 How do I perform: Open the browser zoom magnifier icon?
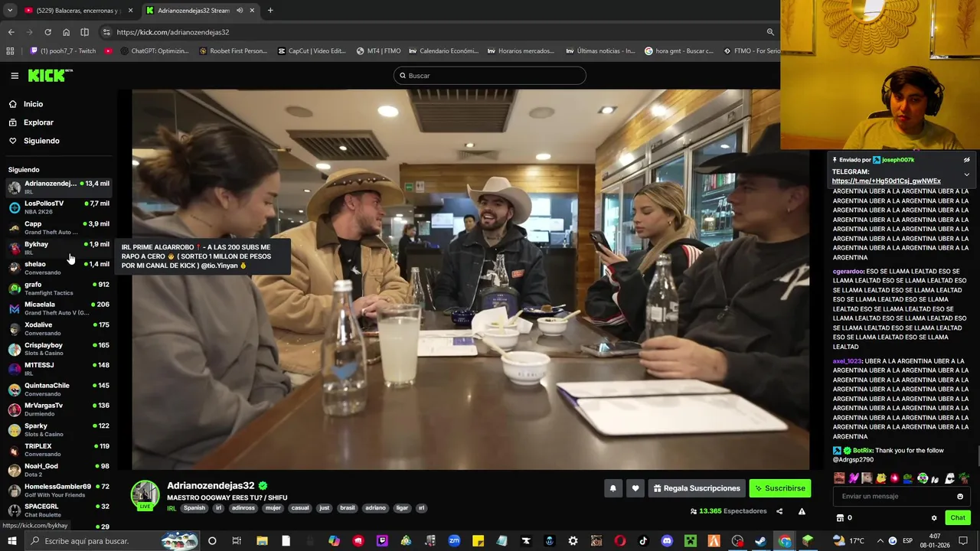pyautogui.click(x=769, y=32)
